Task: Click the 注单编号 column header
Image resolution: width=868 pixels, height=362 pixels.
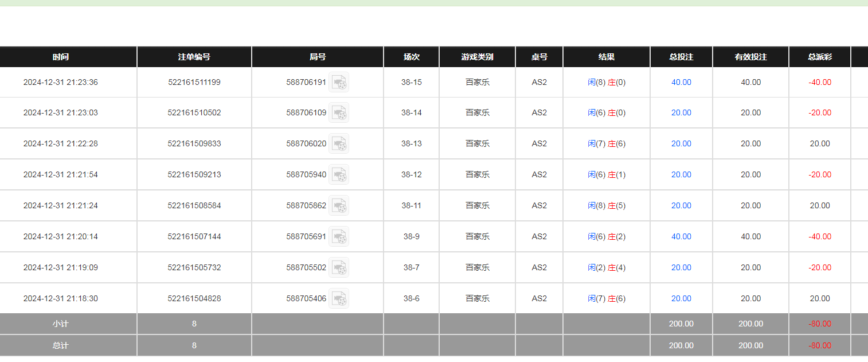Action: pos(194,57)
